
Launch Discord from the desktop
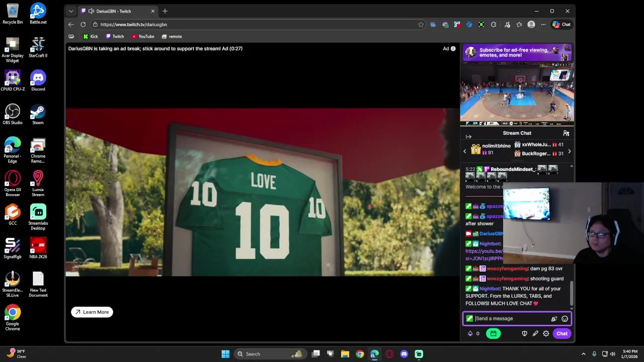[38, 80]
